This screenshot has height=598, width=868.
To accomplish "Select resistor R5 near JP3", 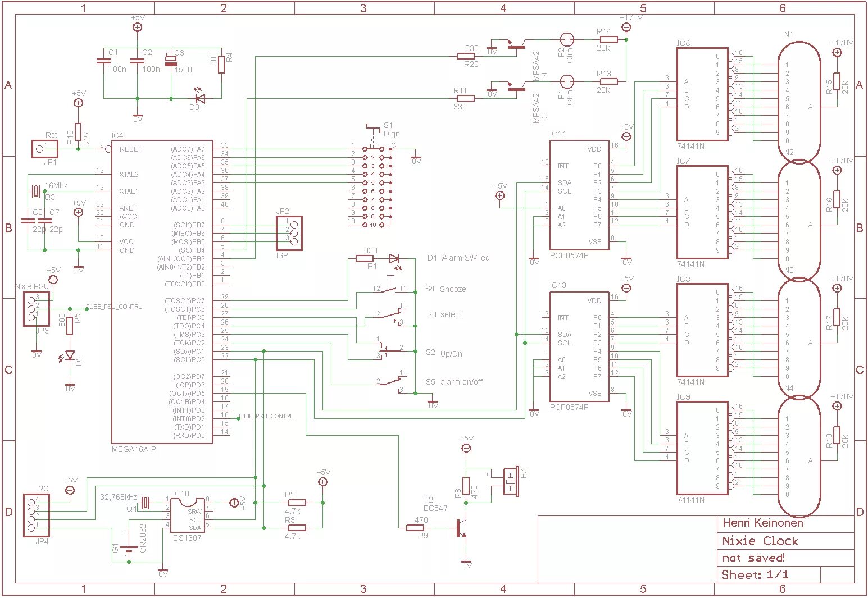I will pos(70,326).
